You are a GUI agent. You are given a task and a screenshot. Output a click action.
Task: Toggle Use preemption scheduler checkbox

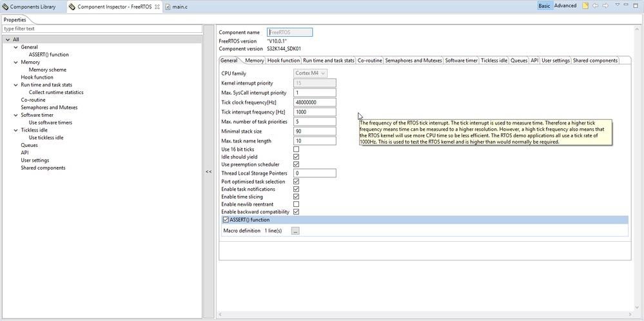(296, 164)
